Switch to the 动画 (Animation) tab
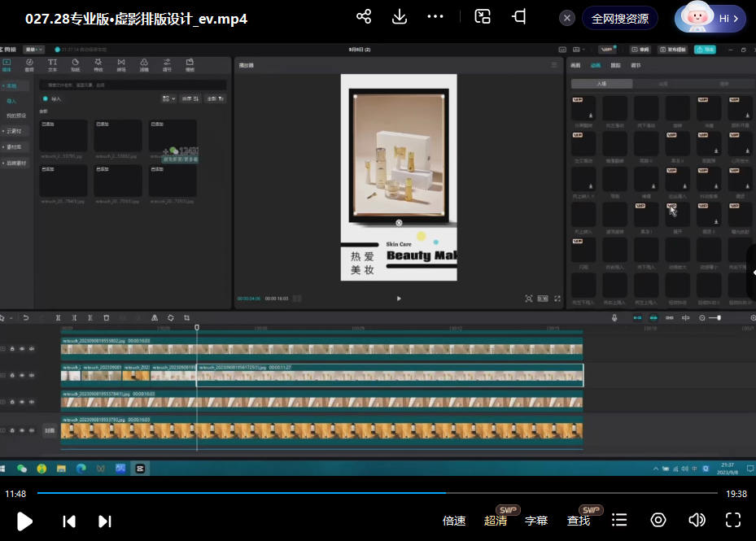Image resolution: width=756 pixels, height=541 pixels. [x=596, y=65]
